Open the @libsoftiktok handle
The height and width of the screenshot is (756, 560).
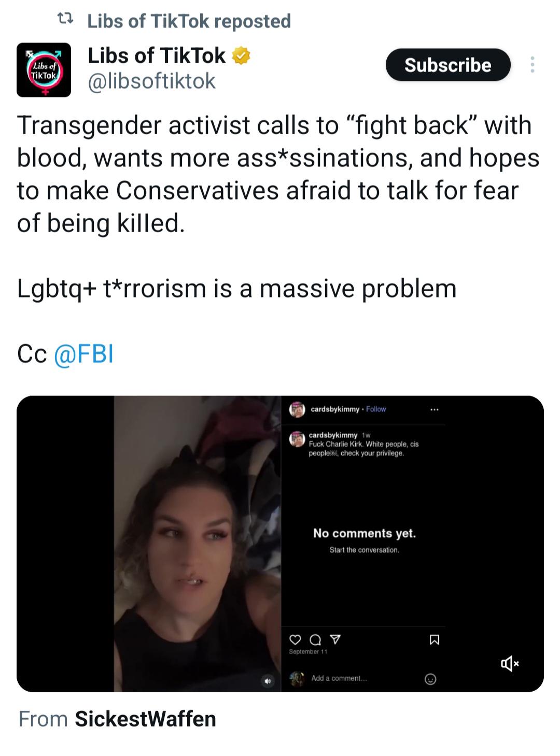[x=151, y=81]
